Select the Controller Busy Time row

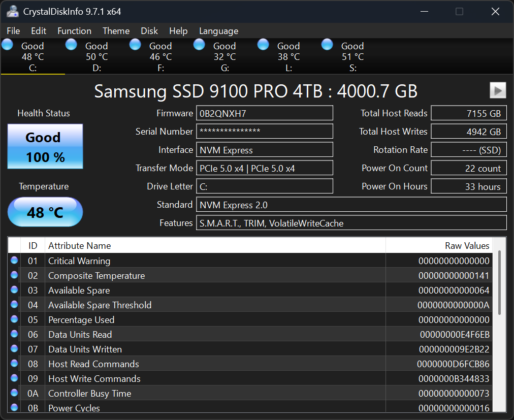(250, 394)
